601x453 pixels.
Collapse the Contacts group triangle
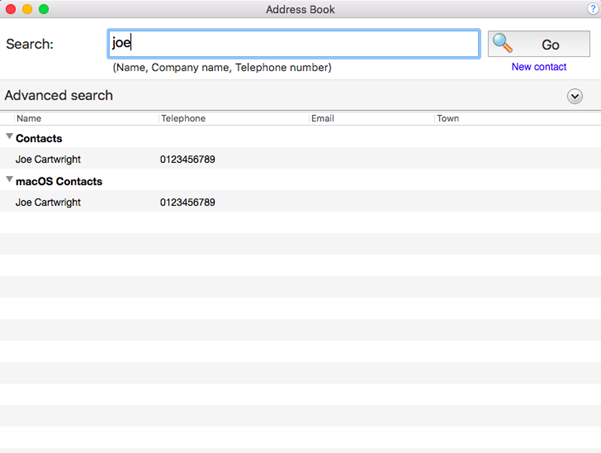pyautogui.click(x=10, y=136)
